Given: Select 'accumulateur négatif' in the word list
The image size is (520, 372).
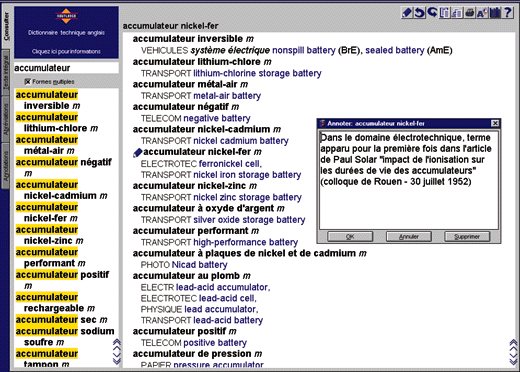Looking at the screenshot, I should click(x=63, y=168).
